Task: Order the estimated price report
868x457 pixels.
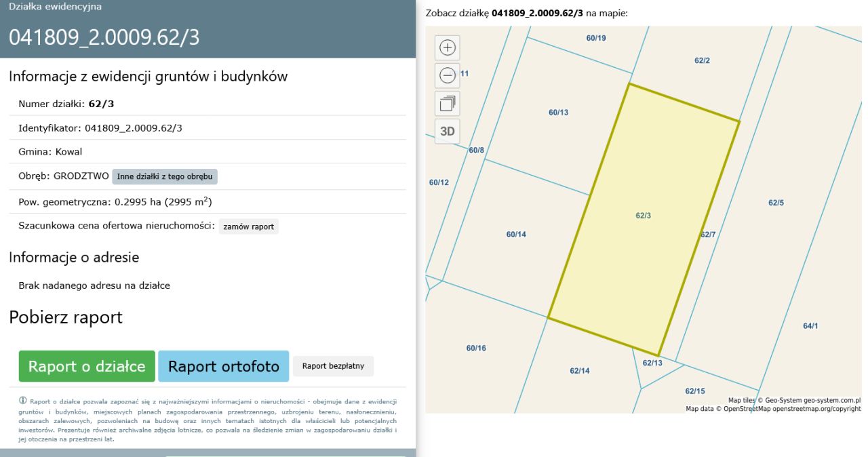Action: pos(249,226)
